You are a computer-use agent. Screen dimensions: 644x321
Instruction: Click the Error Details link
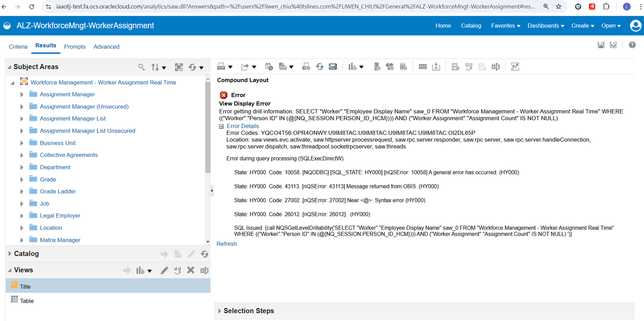click(x=242, y=126)
